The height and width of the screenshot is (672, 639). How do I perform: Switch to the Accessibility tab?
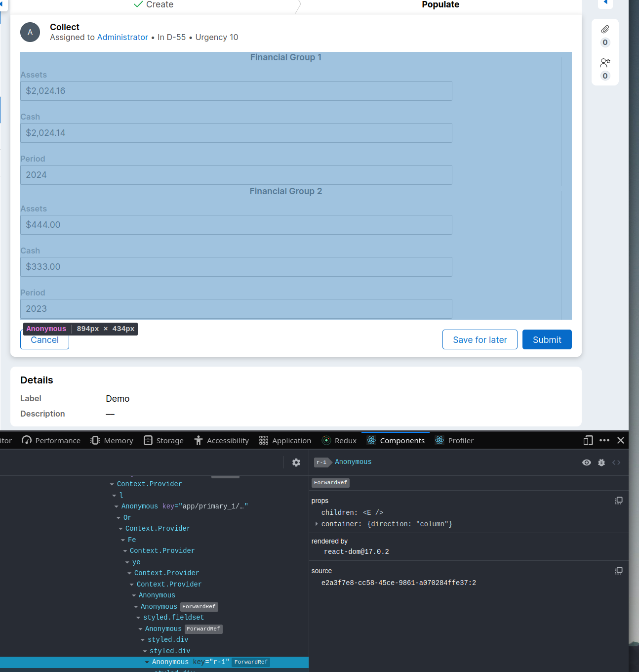click(x=221, y=440)
